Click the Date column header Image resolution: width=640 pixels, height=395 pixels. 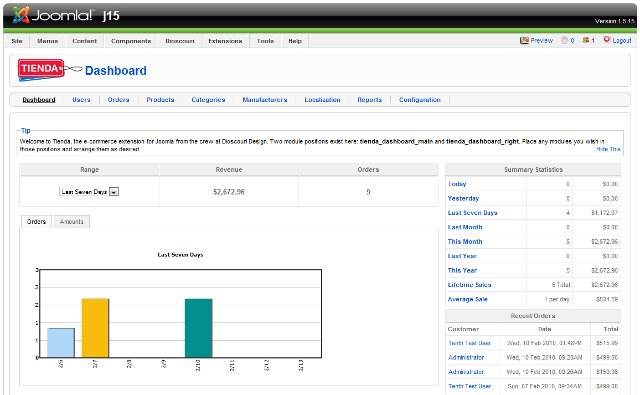[544, 329]
